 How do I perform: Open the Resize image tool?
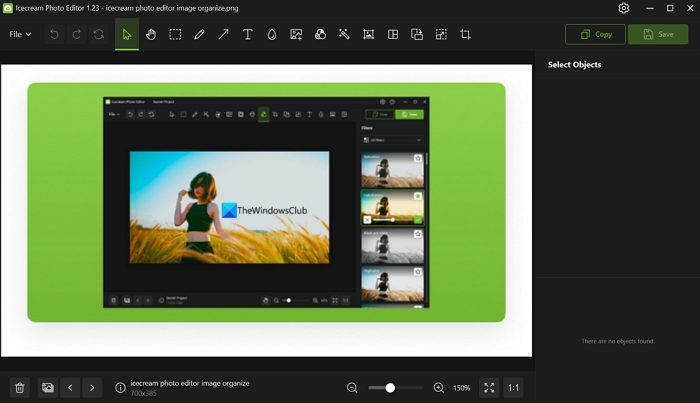pos(441,34)
